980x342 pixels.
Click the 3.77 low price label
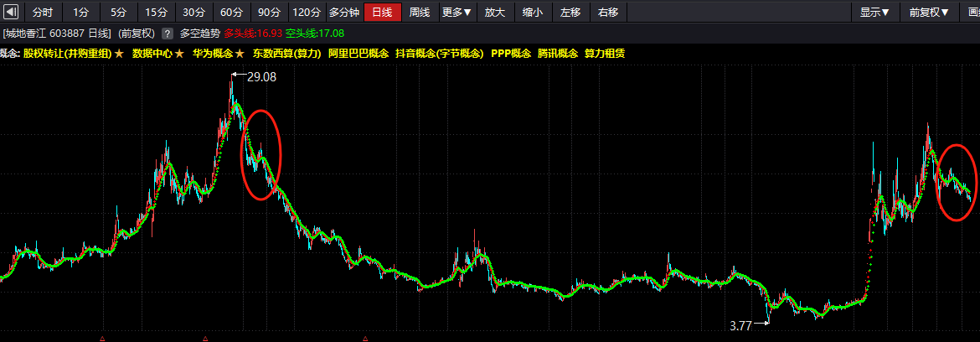click(x=740, y=326)
